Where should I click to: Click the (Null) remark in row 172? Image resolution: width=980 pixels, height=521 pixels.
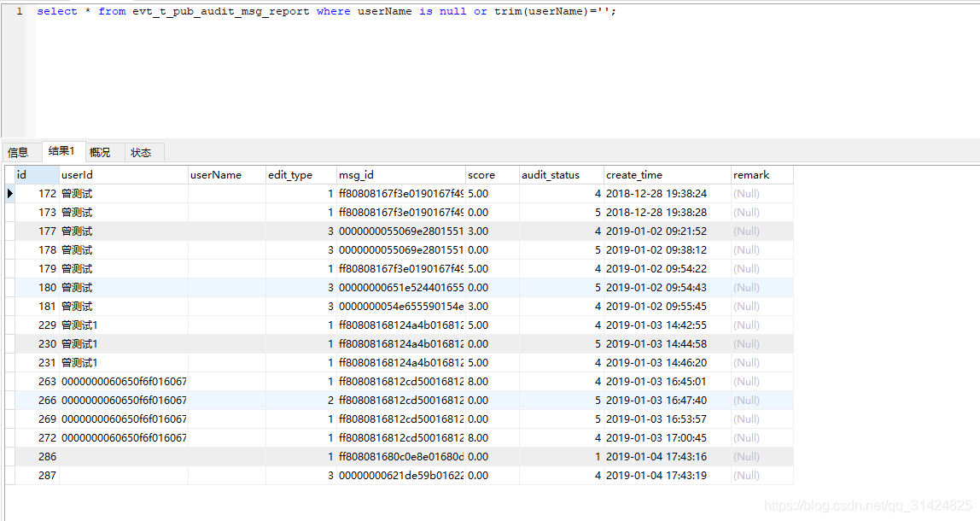(761, 194)
